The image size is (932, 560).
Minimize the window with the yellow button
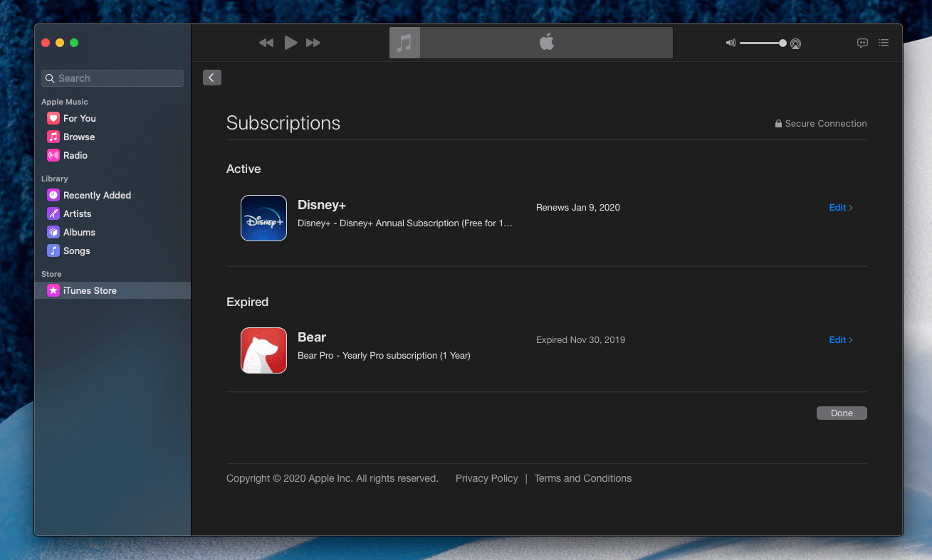(x=60, y=43)
